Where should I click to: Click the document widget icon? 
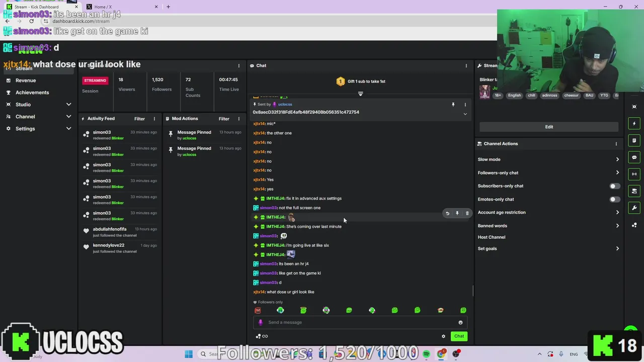634,141
